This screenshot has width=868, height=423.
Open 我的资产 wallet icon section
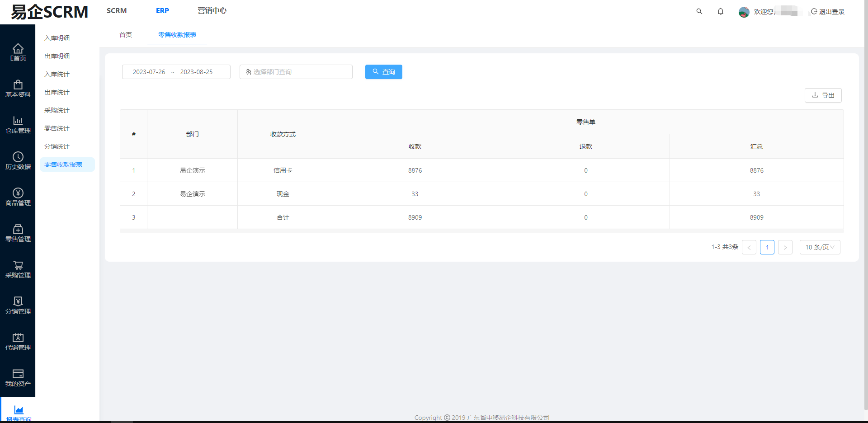click(x=18, y=378)
